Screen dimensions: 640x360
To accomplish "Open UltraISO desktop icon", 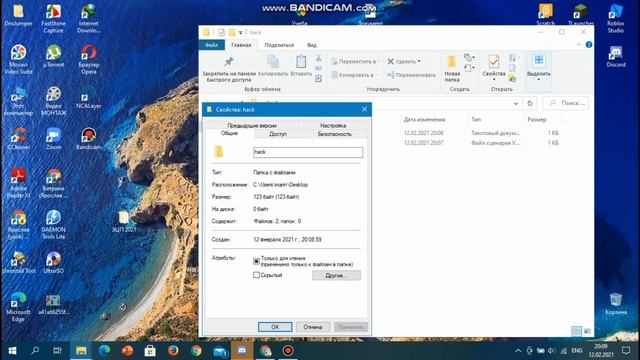I will 53,262.
